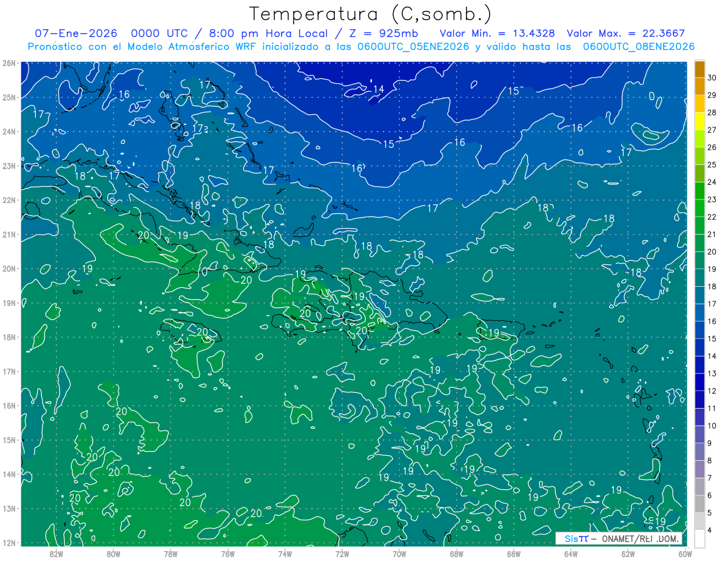Image resolution: width=728 pixels, height=562 pixels.
Task: Click the contour label "14" on the map
Action: tap(379, 89)
